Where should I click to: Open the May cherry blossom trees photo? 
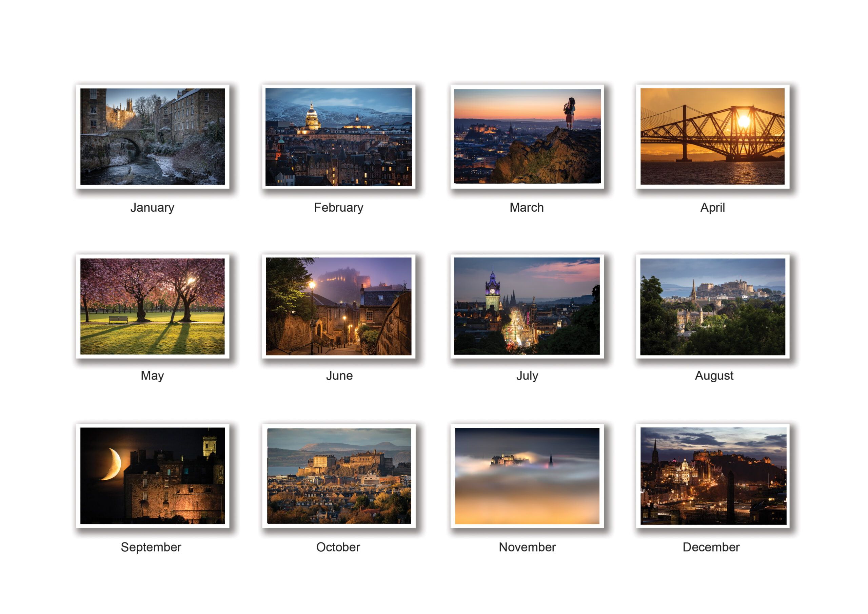click(152, 306)
